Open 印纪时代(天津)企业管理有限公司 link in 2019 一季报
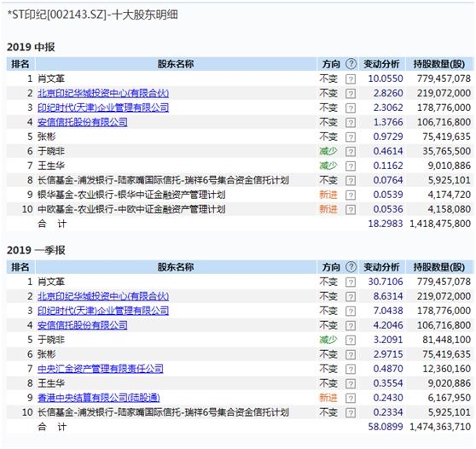This screenshot has width=476, height=449. pyautogui.click(x=103, y=311)
